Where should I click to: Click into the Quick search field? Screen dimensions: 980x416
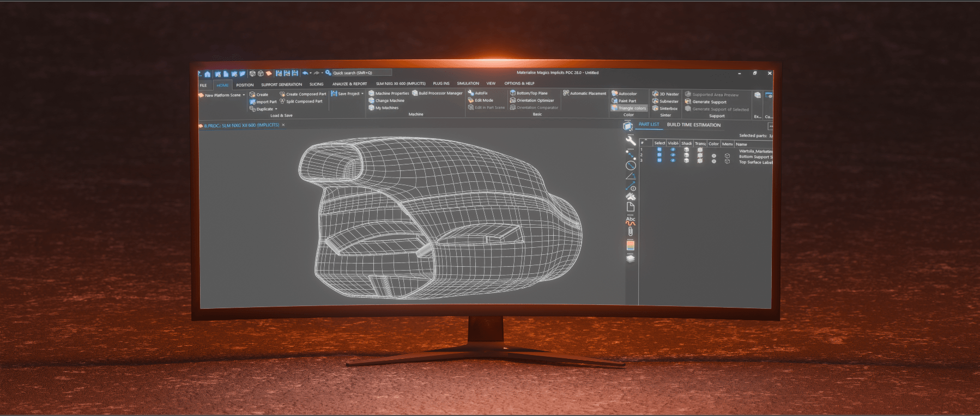coord(361,73)
